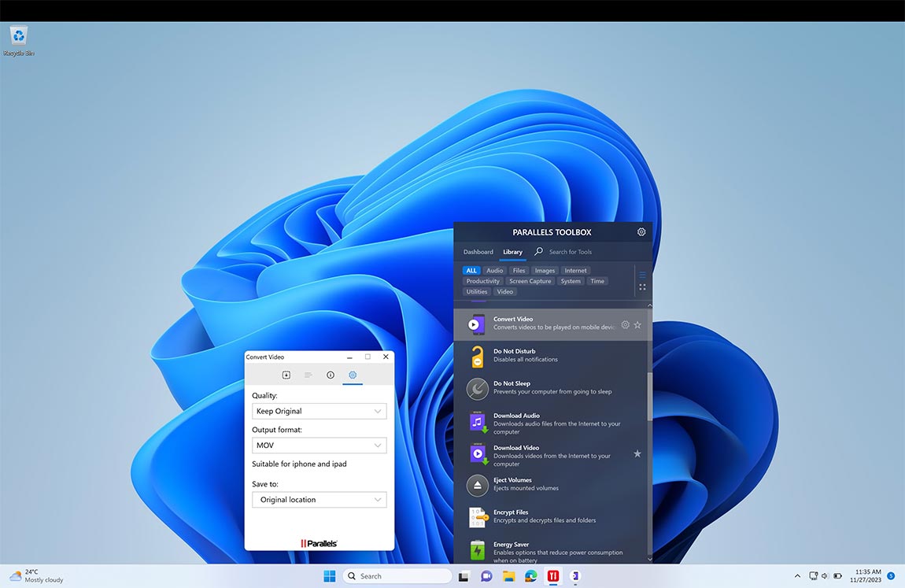This screenshot has height=588, width=905.
Task: Switch to the Dashboard tab
Action: [478, 252]
